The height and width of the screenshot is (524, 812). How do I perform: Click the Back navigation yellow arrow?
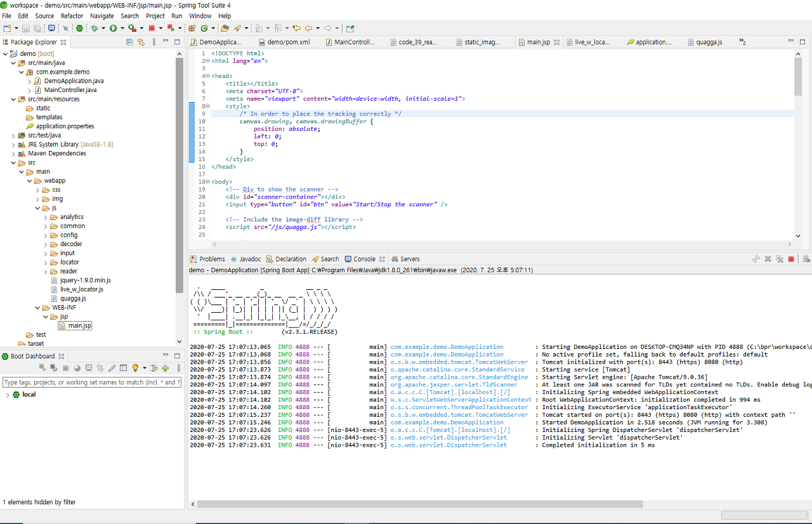tap(308, 28)
